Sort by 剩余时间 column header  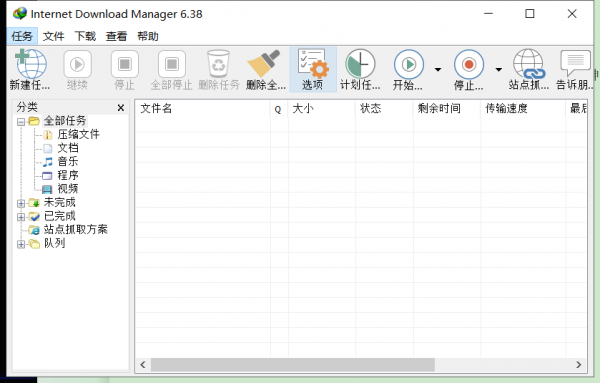coord(447,109)
